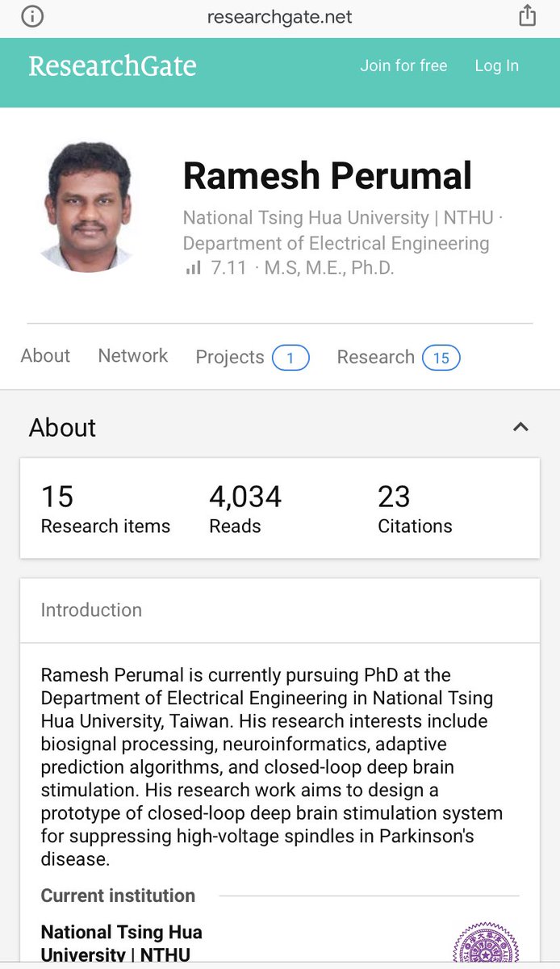Select the 4,034 Reads stat
This screenshot has width=560, height=969.
tap(245, 509)
